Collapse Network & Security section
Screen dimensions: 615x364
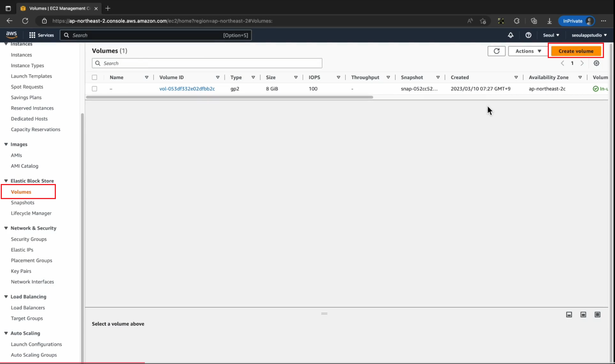[6, 228]
